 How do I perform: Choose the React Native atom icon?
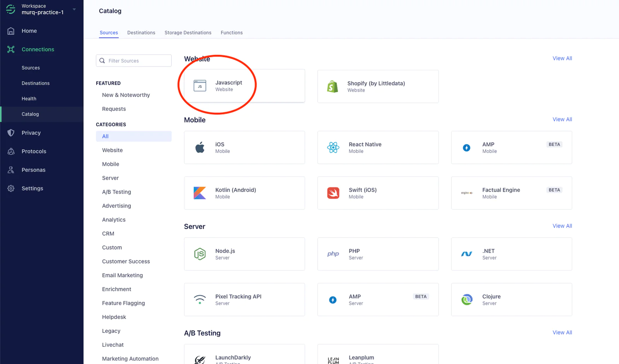coord(333,147)
